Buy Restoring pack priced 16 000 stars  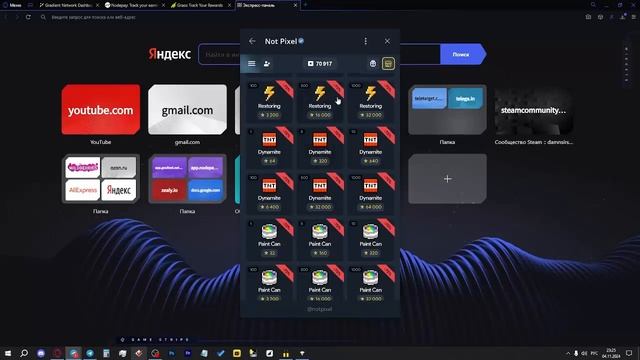coord(320,101)
